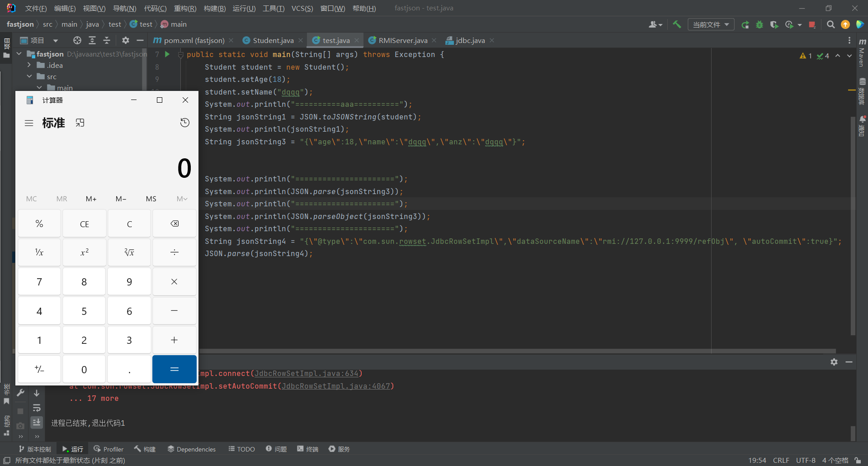Open the Dependencies tool window
This screenshot has width=868, height=466.
[192, 449]
